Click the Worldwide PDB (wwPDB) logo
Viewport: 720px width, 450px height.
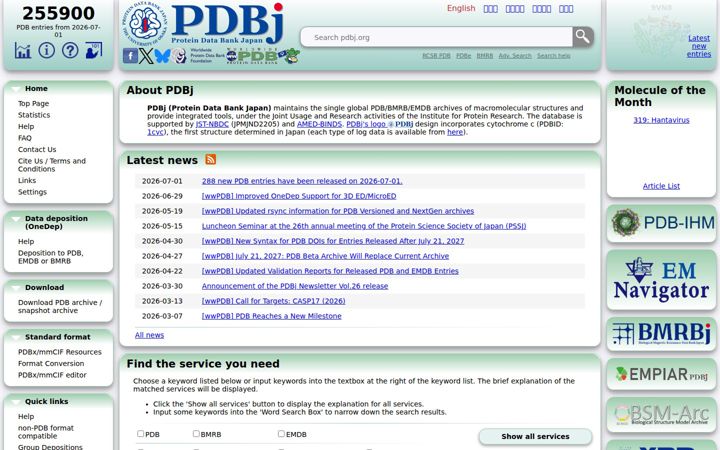coord(252,56)
